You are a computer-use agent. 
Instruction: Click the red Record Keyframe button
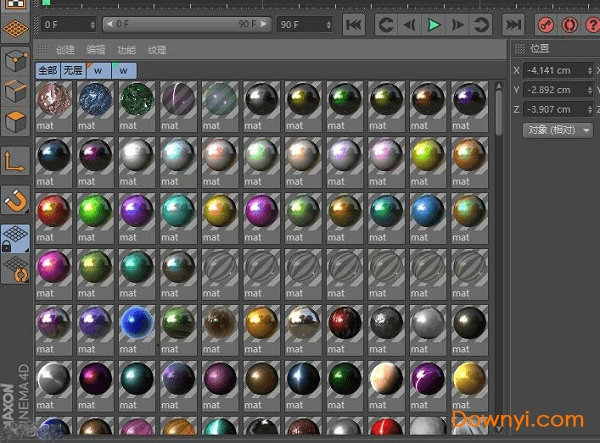coord(546,24)
